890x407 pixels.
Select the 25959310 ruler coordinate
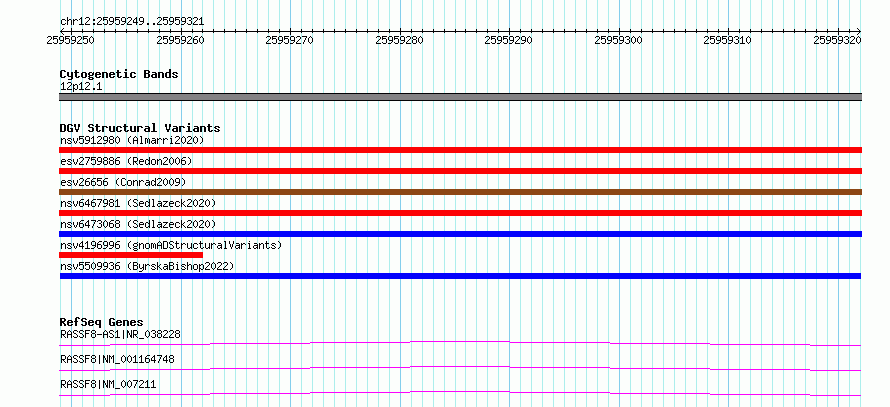[x=728, y=40]
